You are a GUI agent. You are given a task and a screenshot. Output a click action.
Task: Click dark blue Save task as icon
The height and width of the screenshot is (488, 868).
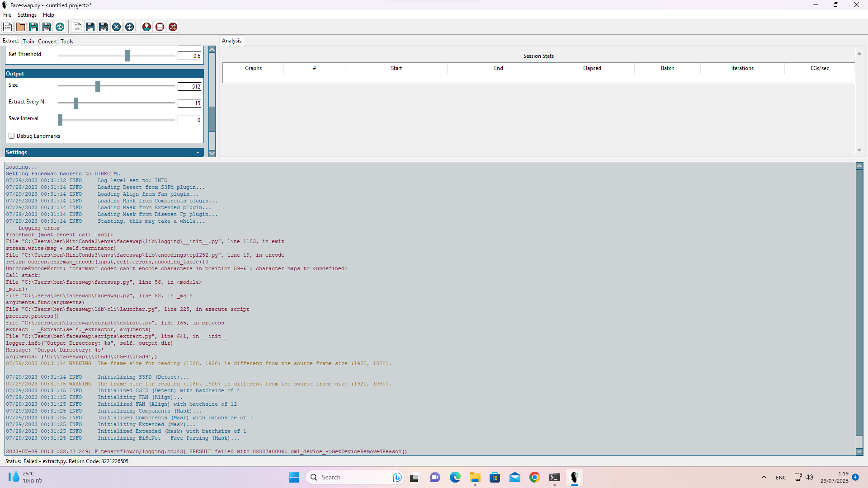(x=104, y=27)
